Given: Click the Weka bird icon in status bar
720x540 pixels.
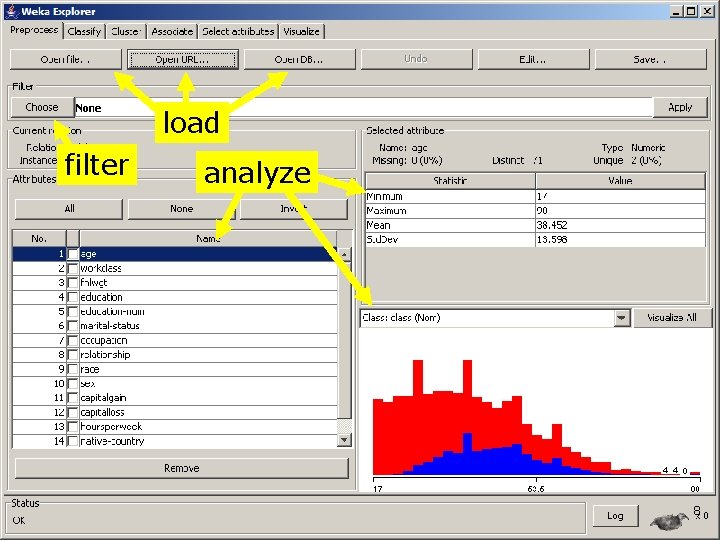Looking at the screenshot, I should 669,520.
